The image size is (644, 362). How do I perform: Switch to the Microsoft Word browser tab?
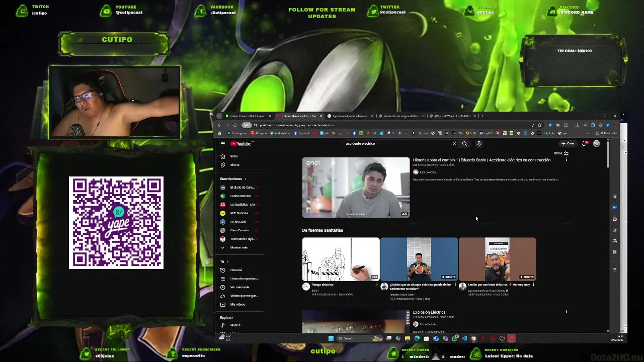tap(452, 116)
